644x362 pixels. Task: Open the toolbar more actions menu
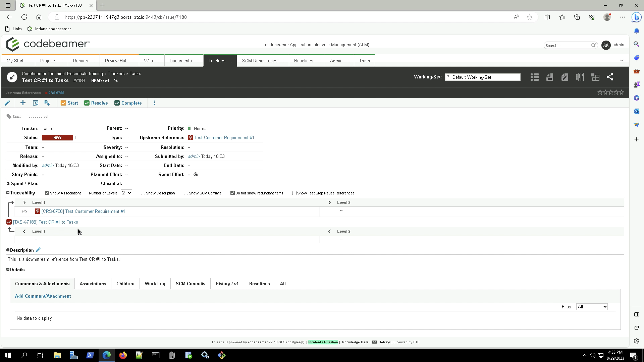click(x=154, y=103)
